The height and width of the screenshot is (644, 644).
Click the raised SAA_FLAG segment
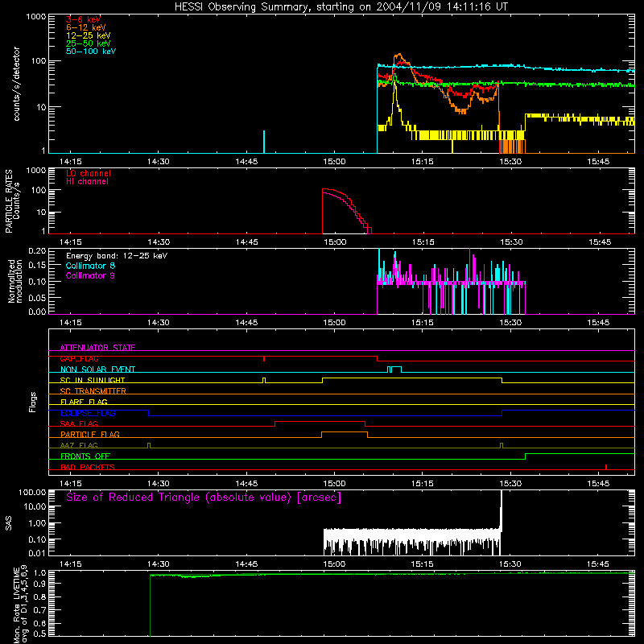320,421
